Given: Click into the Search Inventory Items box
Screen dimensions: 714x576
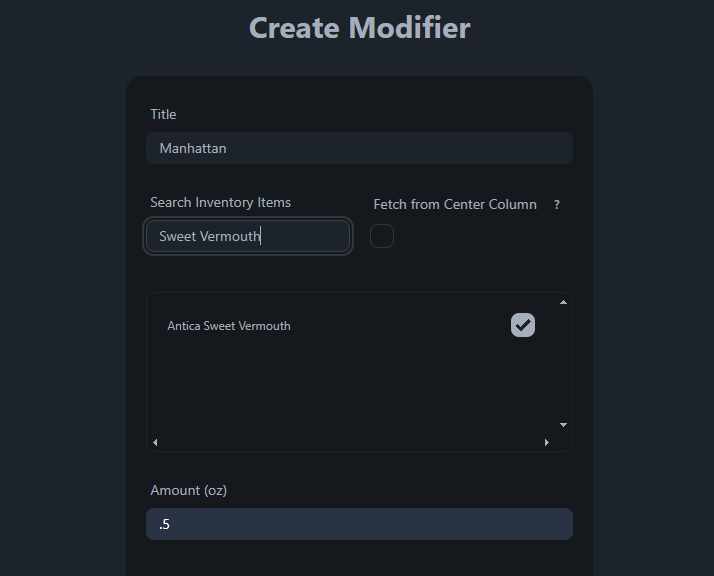Looking at the screenshot, I should point(248,237).
